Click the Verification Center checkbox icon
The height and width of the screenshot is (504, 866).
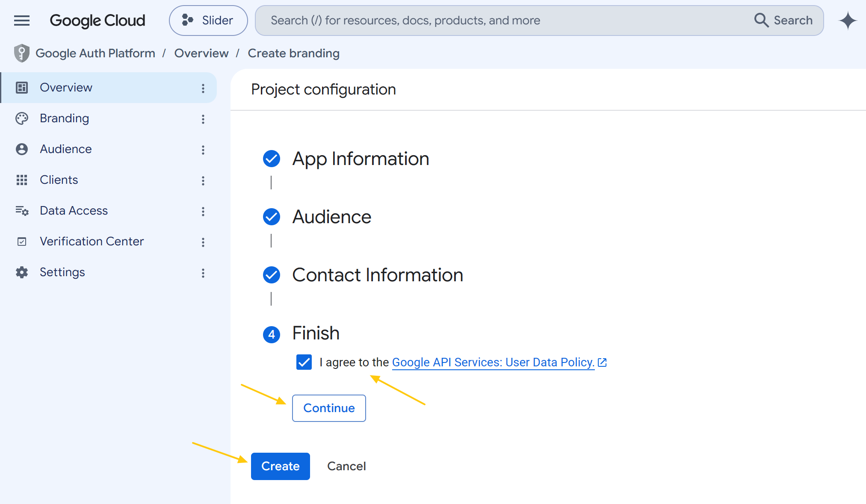point(22,242)
